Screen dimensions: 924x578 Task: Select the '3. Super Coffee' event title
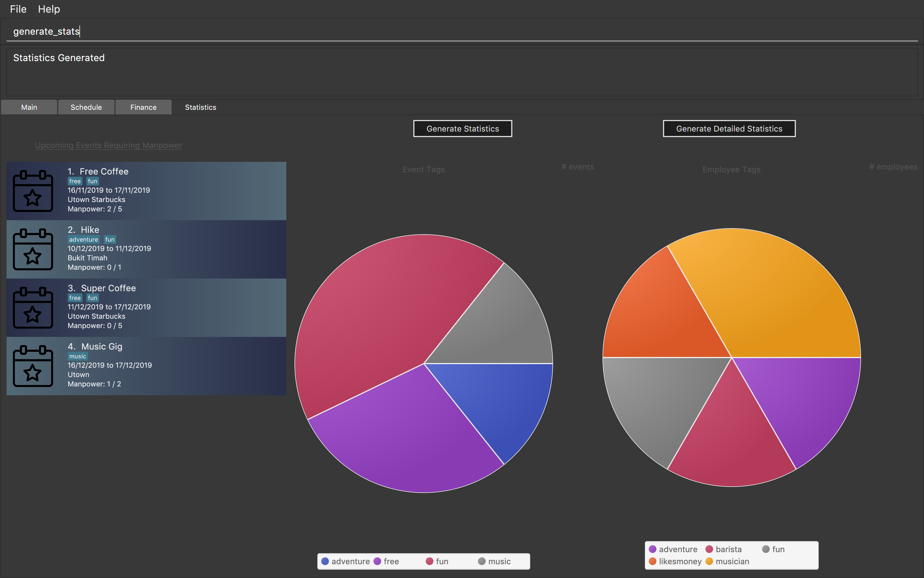(102, 288)
